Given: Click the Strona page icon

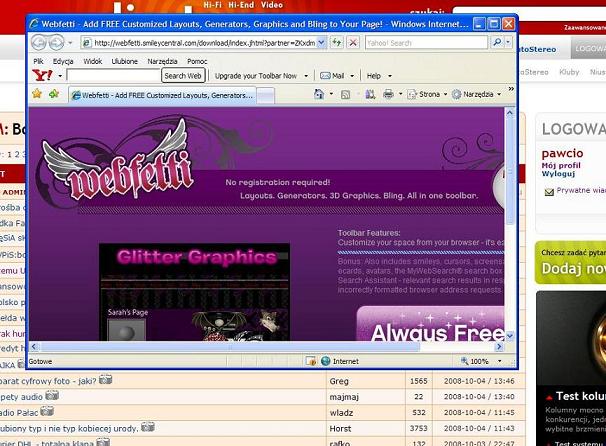Looking at the screenshot, I should (412, 94).
